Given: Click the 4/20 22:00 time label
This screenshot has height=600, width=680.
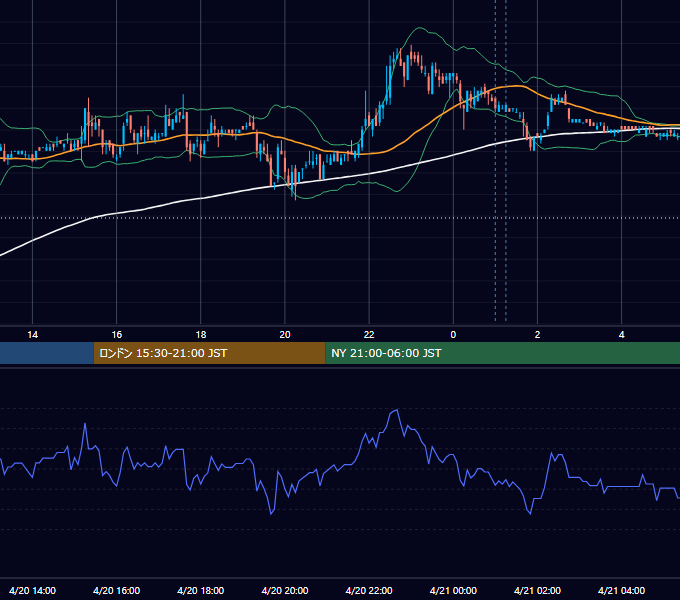Looking at the screenshot, I should [369, 590].
